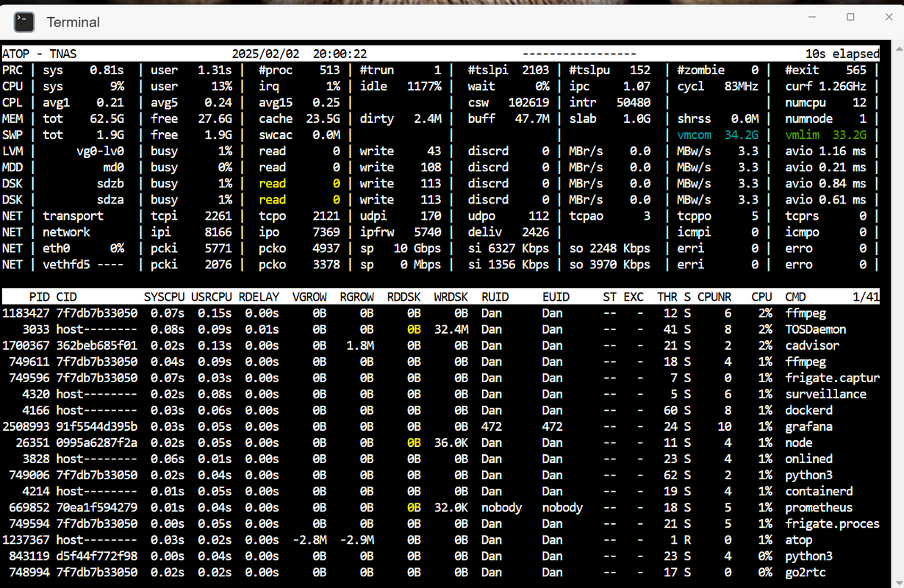
Task: Click the '36.0K' WRDSK value for node
Action: pyautogui.click(x=451, y=442)
